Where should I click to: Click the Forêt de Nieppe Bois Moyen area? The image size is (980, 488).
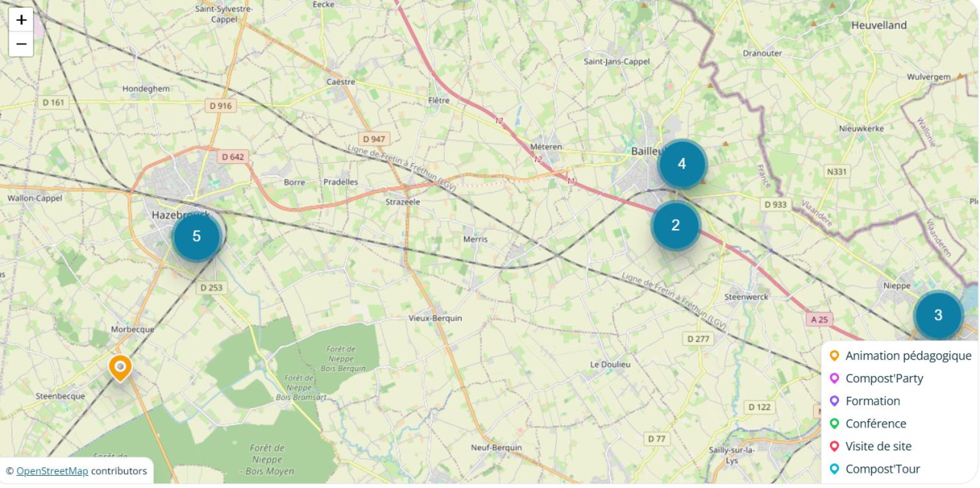click(267, 460)
